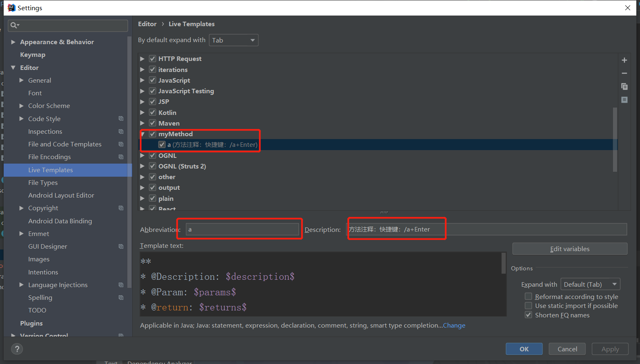Open the Edit variables dialog

tap(570, 249)
